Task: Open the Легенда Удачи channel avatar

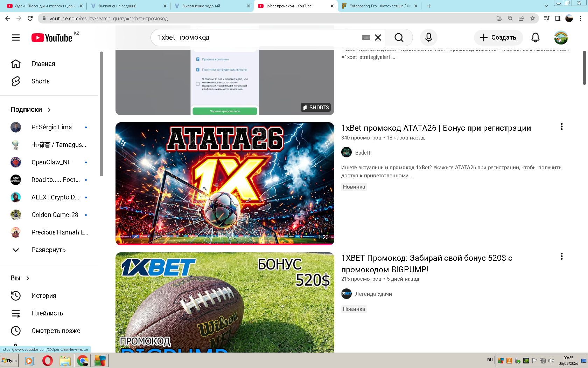Action: [x=346, y=294]
